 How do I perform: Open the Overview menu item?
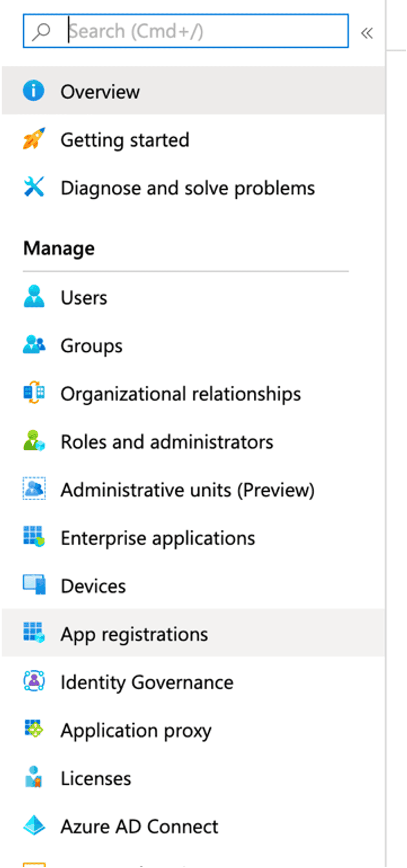tap(100, 92)
